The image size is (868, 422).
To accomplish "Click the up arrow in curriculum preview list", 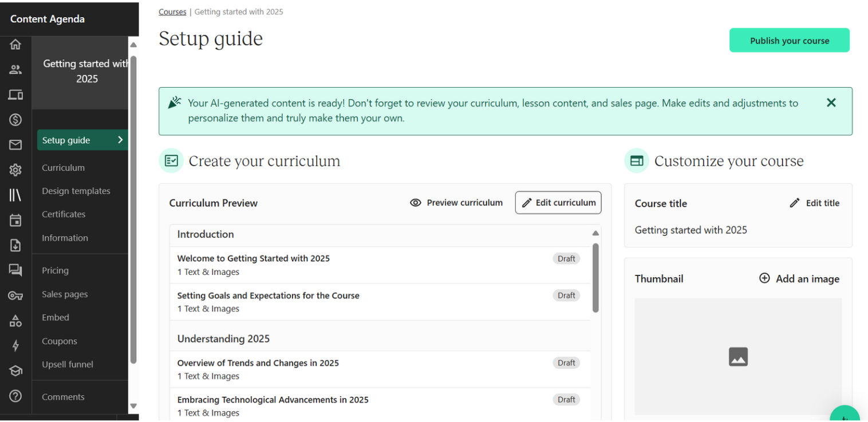I will 595,234.
